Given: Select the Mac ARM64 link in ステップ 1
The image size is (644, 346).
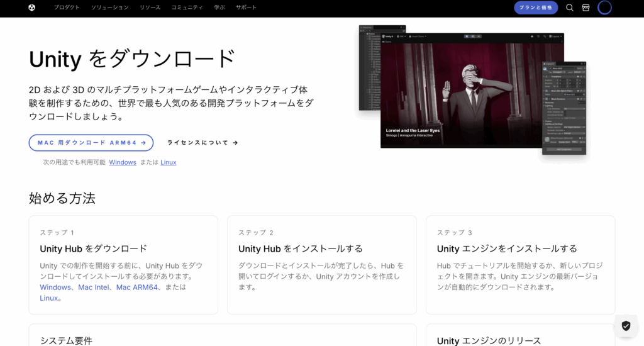Looking at the screenshot, I should pyautogui.click(x=137, y=287).
